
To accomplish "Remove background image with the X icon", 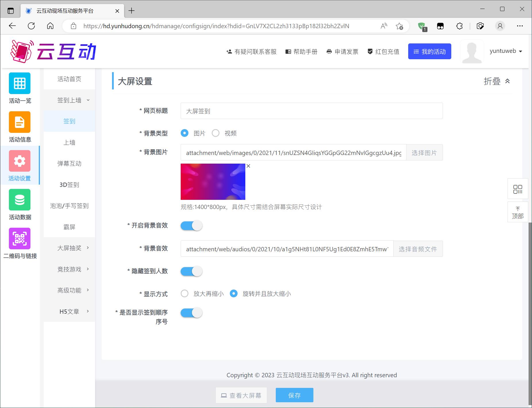I will click(248, 166).
